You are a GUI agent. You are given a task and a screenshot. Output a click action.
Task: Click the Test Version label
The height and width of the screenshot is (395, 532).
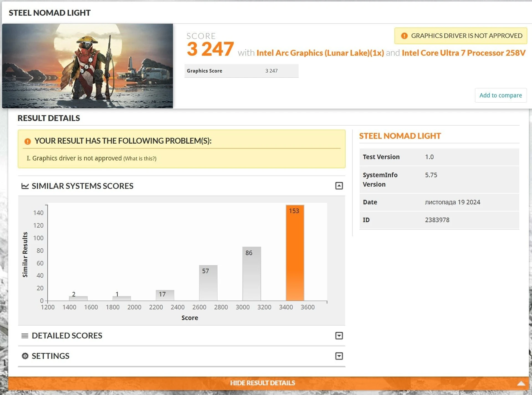[x=381, y=157]
